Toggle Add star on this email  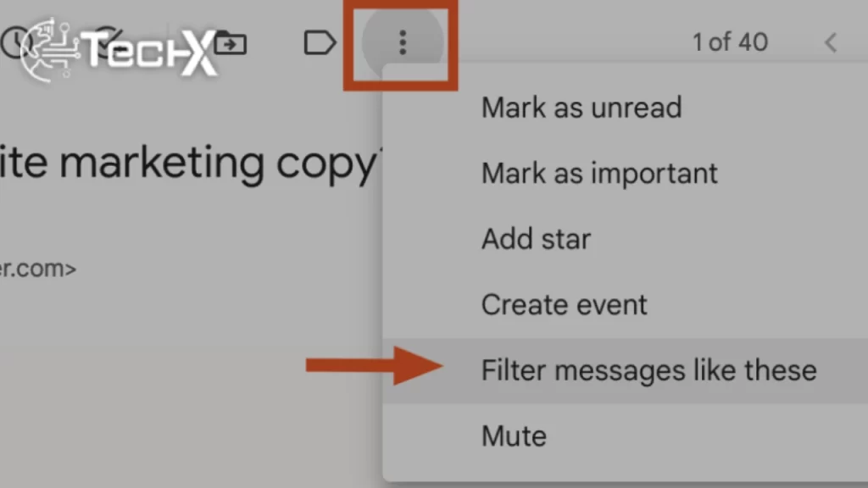536,239
